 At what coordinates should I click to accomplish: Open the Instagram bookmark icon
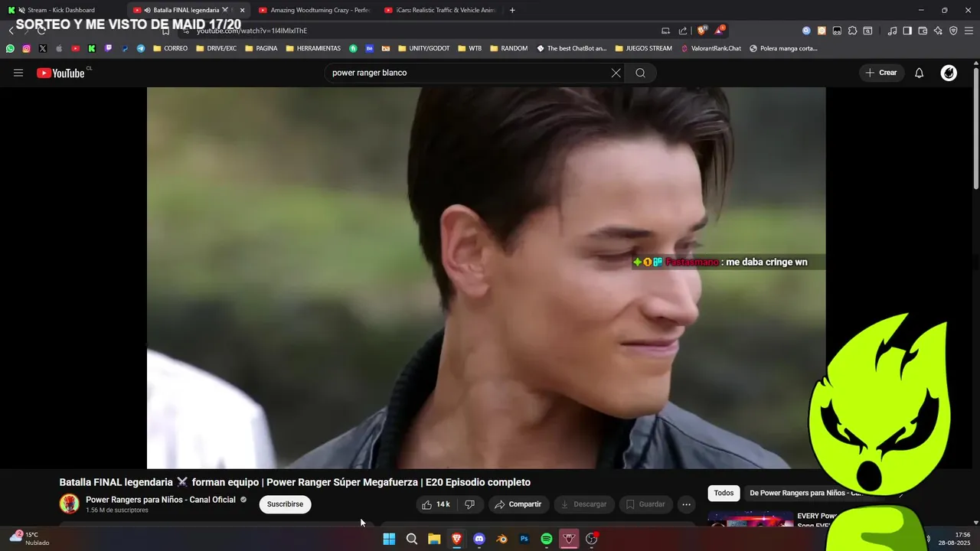click(x=26, y=48)
